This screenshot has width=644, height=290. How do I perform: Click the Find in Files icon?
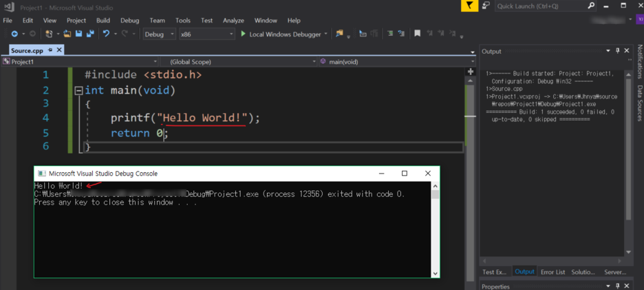pyautogui.click(x=339, y=34)
